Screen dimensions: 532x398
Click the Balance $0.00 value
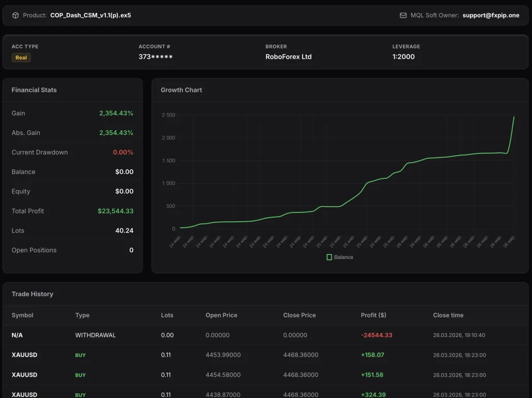pos(124,172)
